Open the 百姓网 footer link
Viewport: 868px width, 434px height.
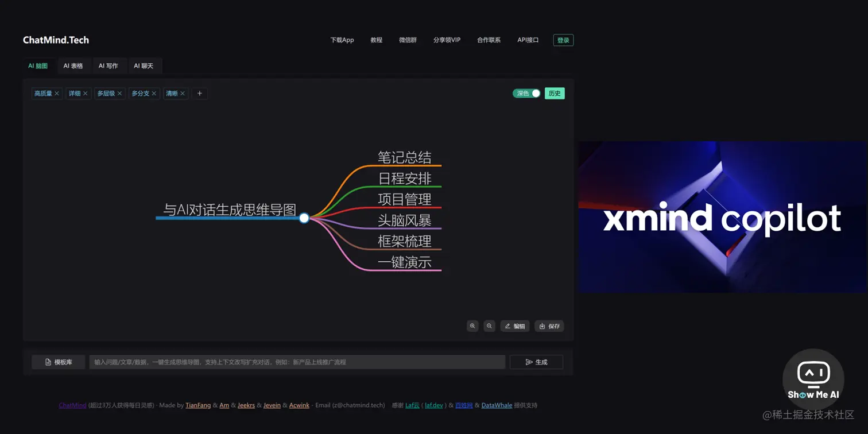tap(464, 405)
